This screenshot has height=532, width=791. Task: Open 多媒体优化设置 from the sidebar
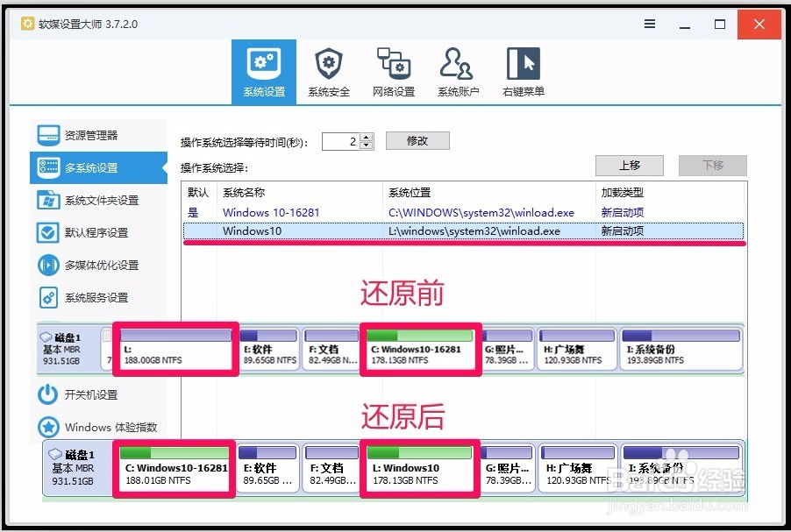point(103,265)
